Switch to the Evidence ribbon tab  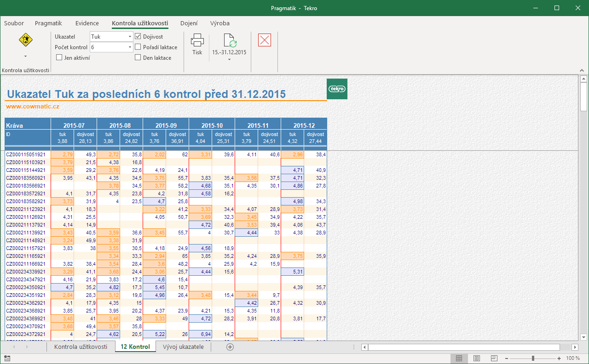click(x=87, y=23)
